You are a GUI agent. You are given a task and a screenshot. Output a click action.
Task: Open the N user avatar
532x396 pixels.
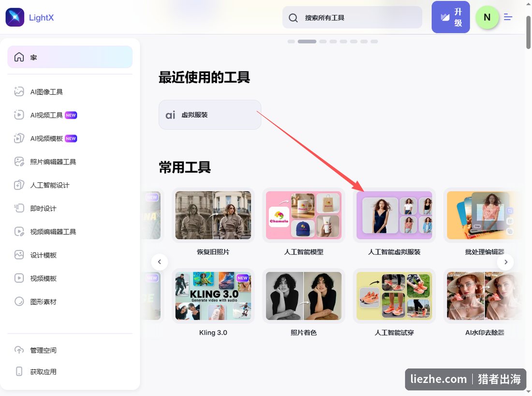coord(487,17)
